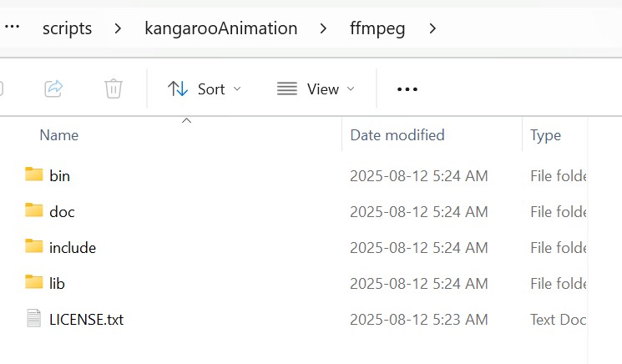
Task: Click the Delete trash can icon
Action: (x=113, y=88)
